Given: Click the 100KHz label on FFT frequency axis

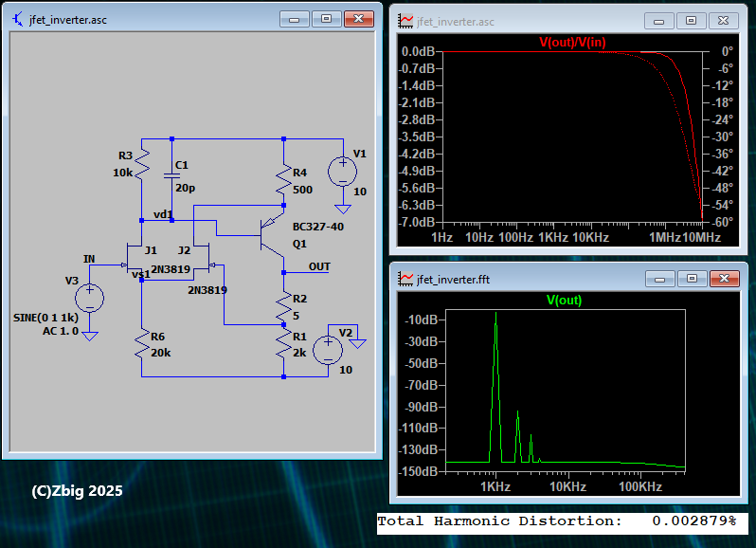Looking at the screenshot, I should point(640,486).
